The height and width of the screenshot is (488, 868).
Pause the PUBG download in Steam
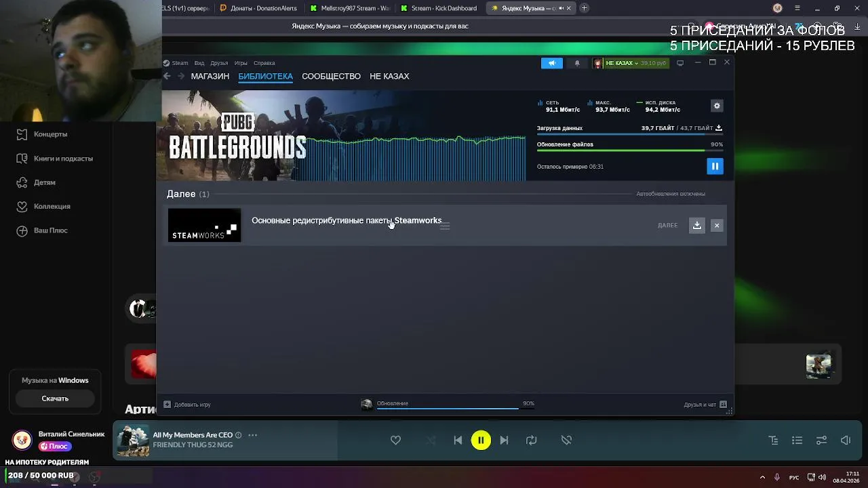pos(715,166)
